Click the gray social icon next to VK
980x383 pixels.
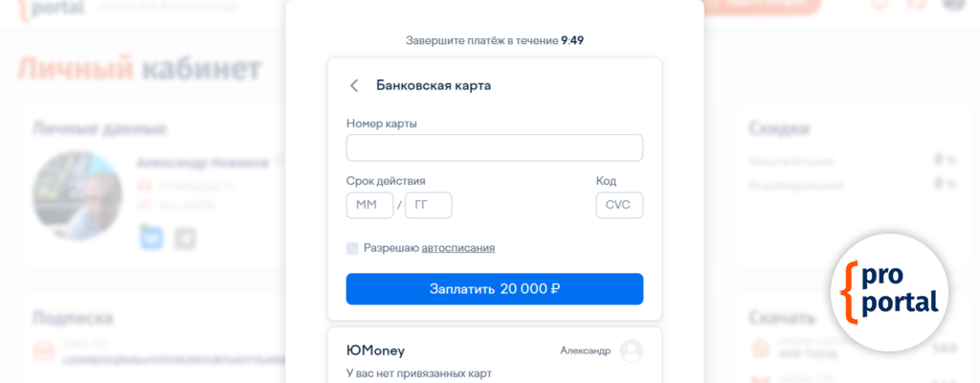point(185,237)
